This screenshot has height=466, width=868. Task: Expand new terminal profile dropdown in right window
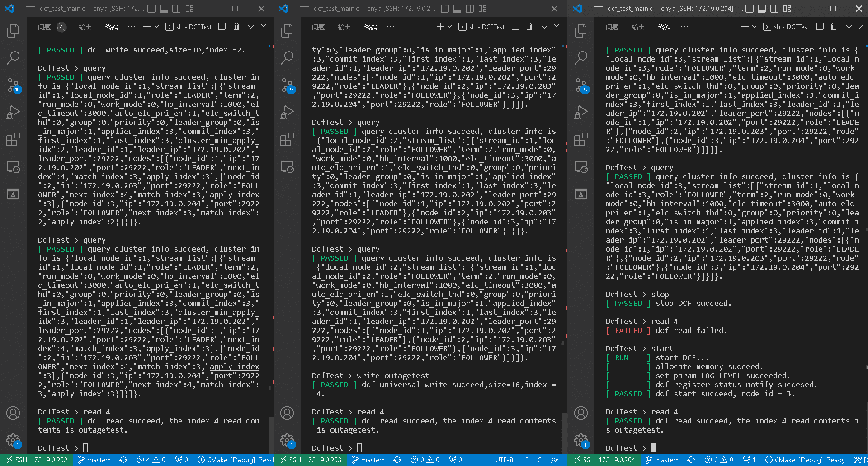755,27
